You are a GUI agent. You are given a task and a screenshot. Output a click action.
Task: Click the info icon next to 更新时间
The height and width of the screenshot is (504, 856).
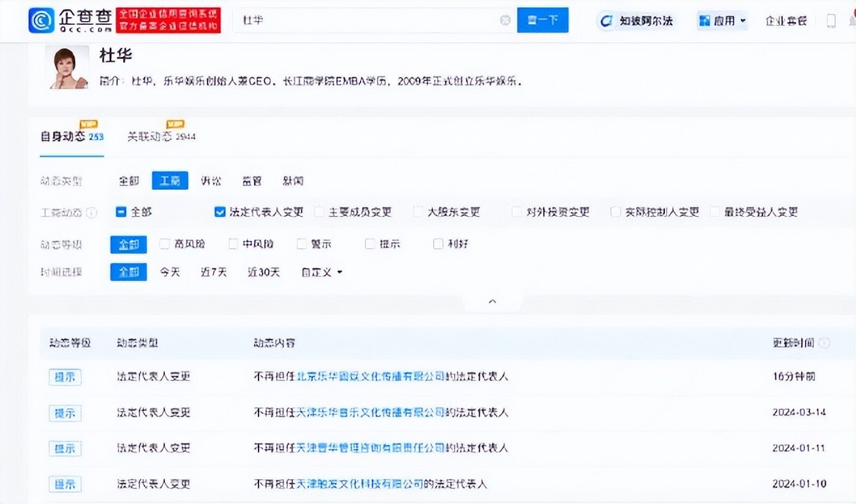point(824,343)
